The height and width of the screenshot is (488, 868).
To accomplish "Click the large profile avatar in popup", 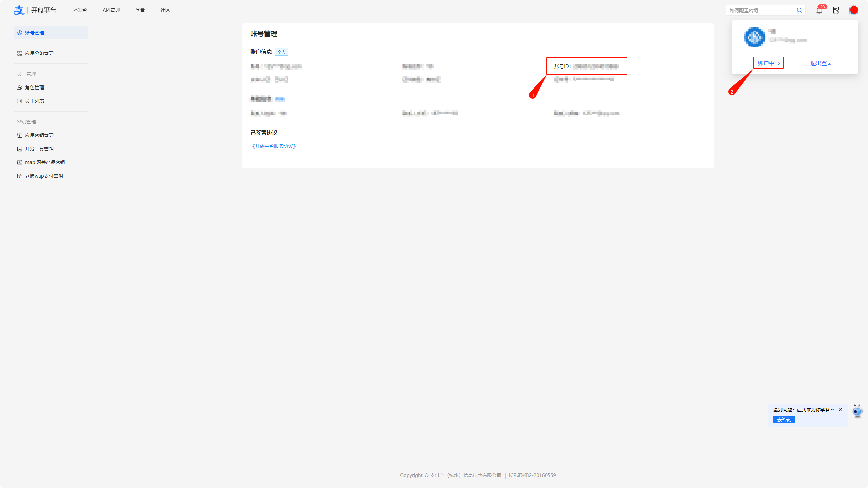I will 754,37.
